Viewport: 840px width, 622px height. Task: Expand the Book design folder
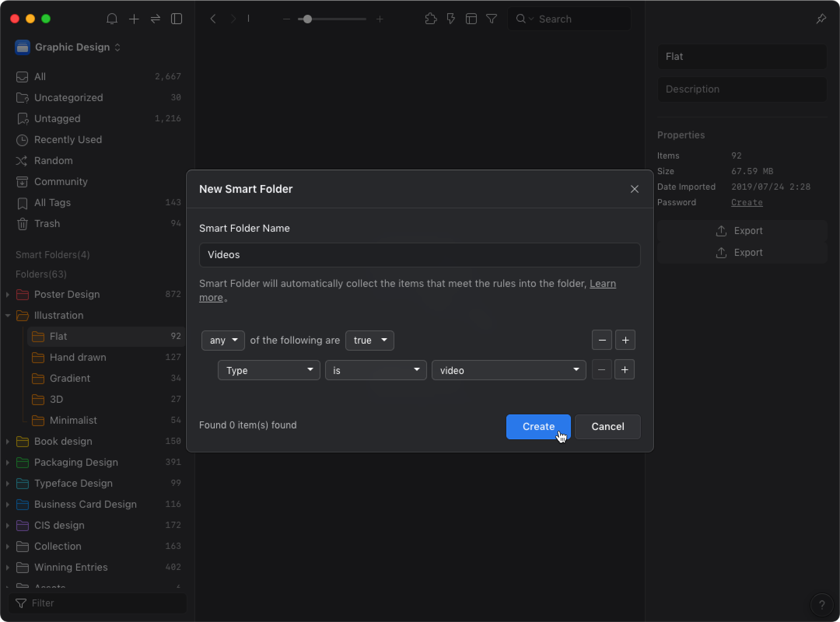7,441
